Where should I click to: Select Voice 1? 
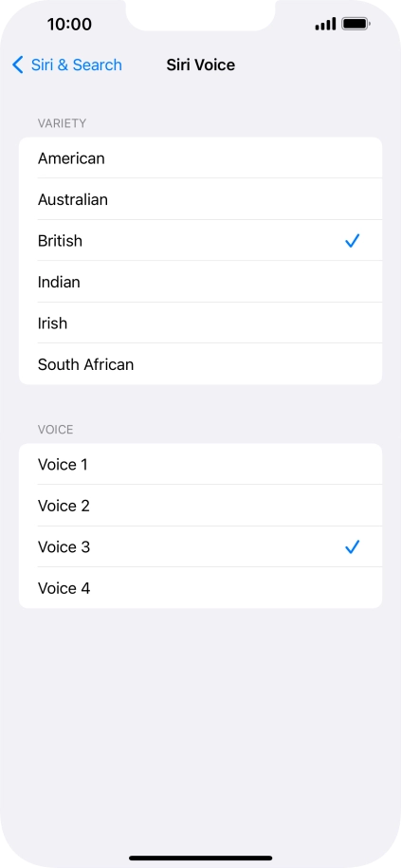pyautogui.click(x=200, y=464)
